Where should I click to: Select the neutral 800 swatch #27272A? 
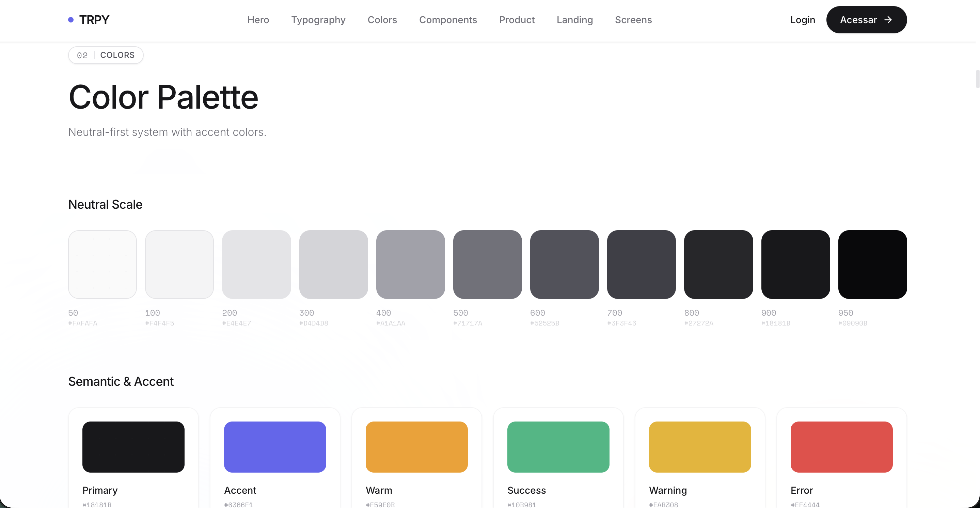(718, 265)
